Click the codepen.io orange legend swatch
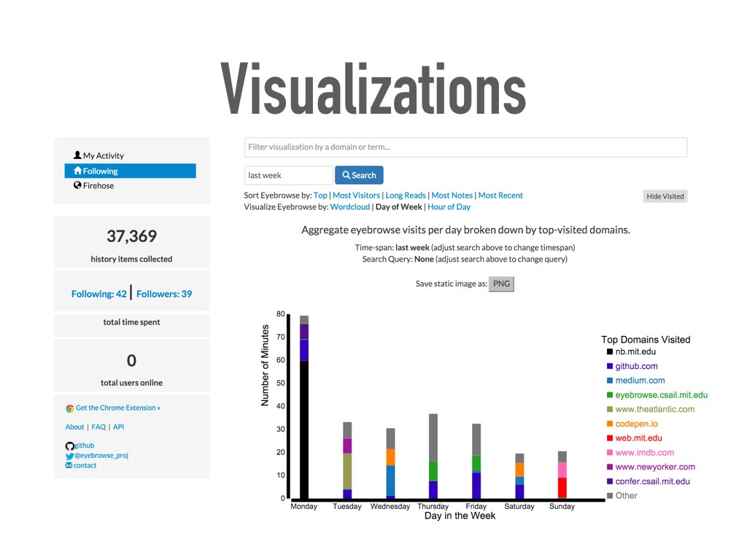This screenshot has height=560, width=747. pos(609,424)
